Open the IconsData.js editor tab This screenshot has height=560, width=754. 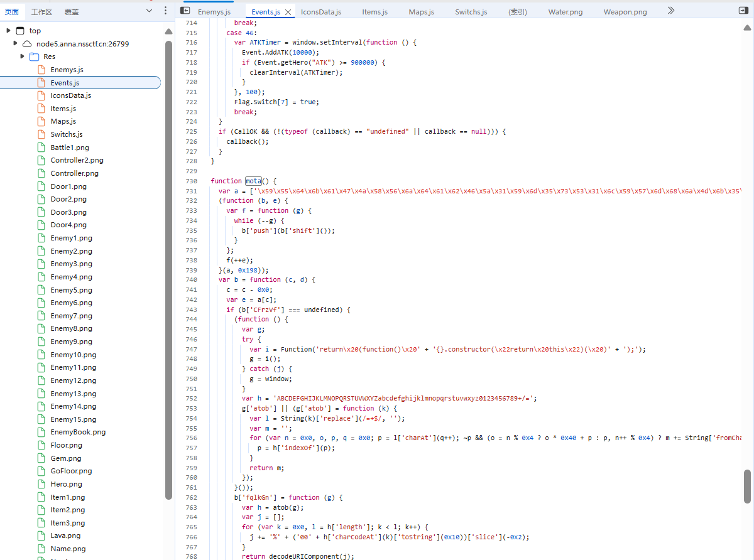pyautogui.click(x=321, y=12)
